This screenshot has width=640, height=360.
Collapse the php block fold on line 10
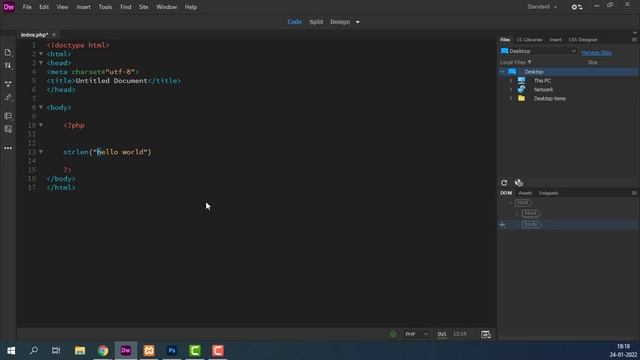[41, 125]
